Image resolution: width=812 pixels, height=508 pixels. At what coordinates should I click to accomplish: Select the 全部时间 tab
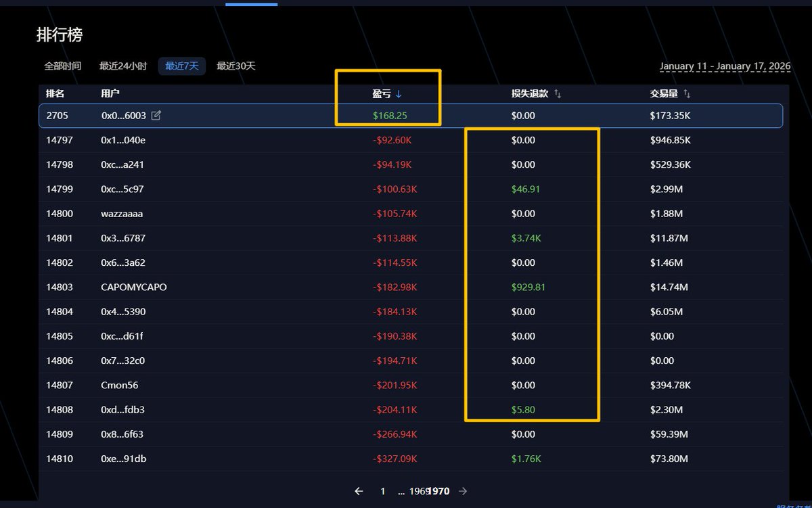click(x=63, y=66)
